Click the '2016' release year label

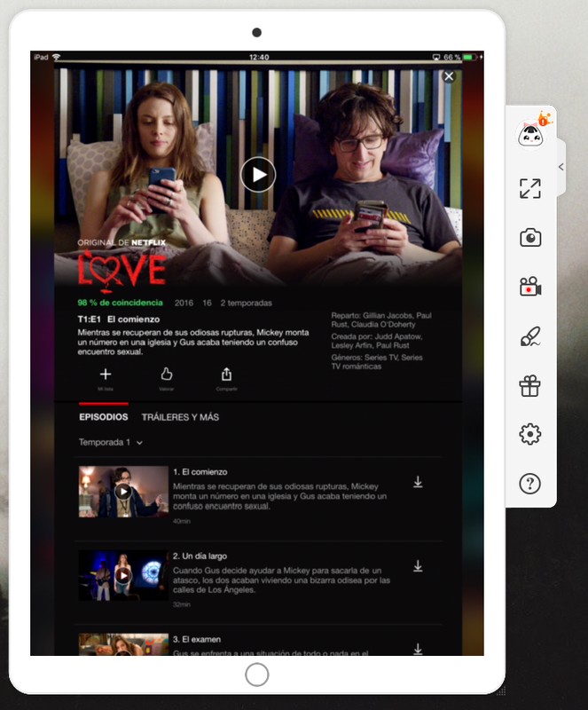point(184,303)
